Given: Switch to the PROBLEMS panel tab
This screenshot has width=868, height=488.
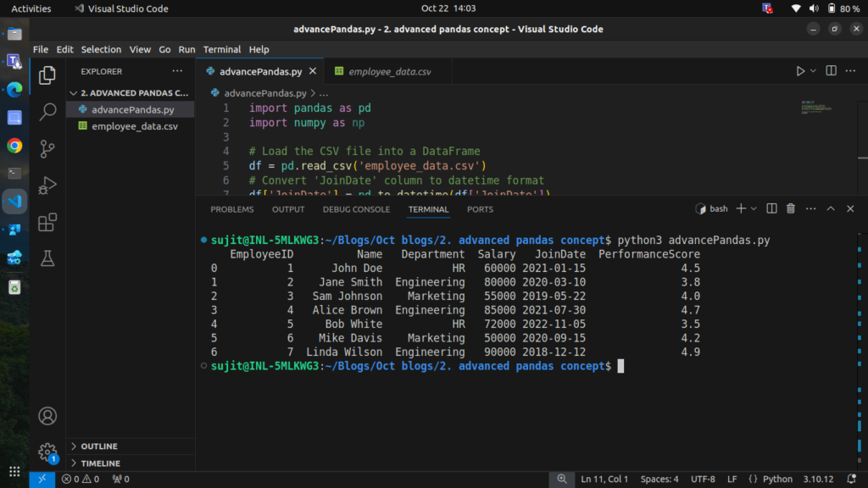Looking at the screenshot, I should click(231, 209).
